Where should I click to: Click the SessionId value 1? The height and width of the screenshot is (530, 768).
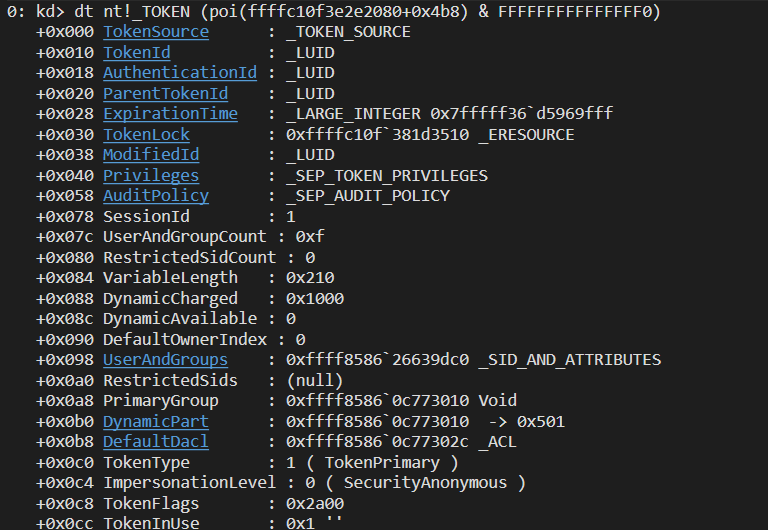point(290,217)
